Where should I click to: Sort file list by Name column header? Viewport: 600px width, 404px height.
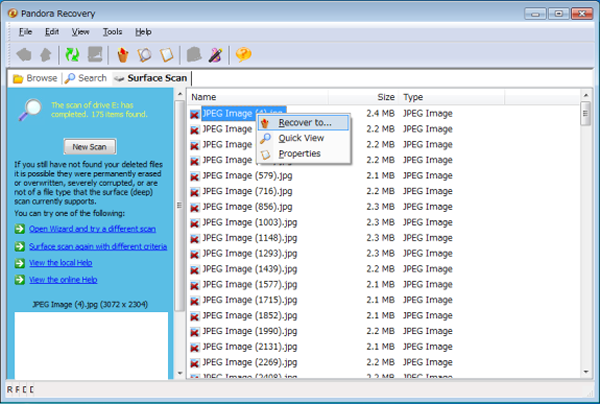tap(258, 97)
